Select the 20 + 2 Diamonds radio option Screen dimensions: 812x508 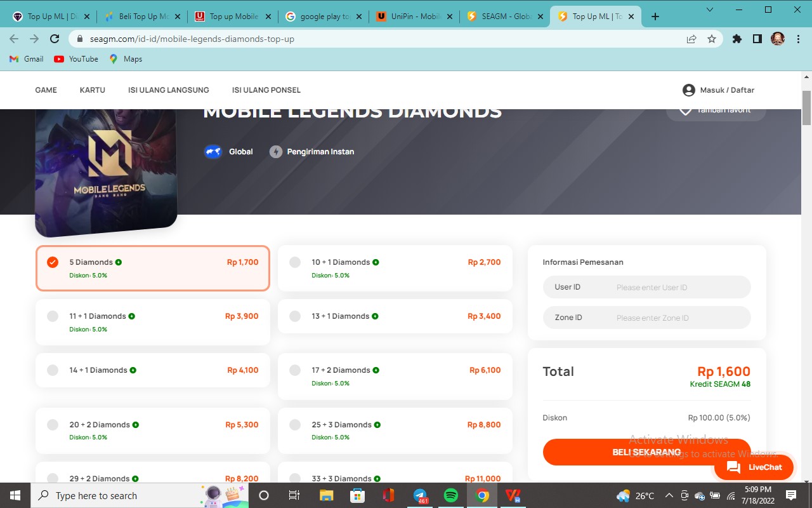(53, 425)
